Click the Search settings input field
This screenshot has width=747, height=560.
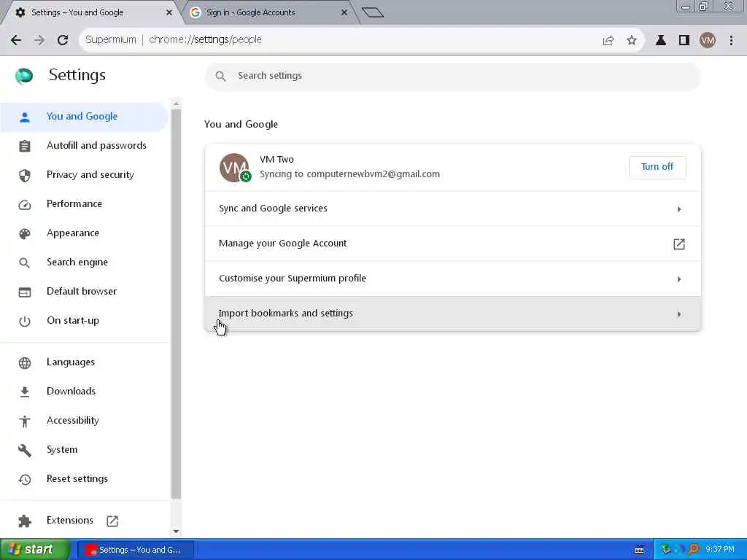tap(452, 76)
